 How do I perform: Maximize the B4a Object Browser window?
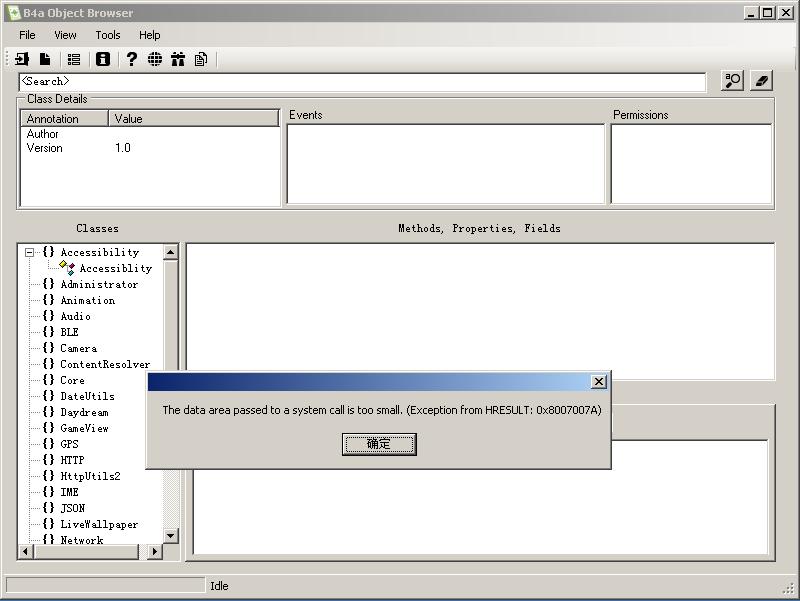tap(768, 13)
